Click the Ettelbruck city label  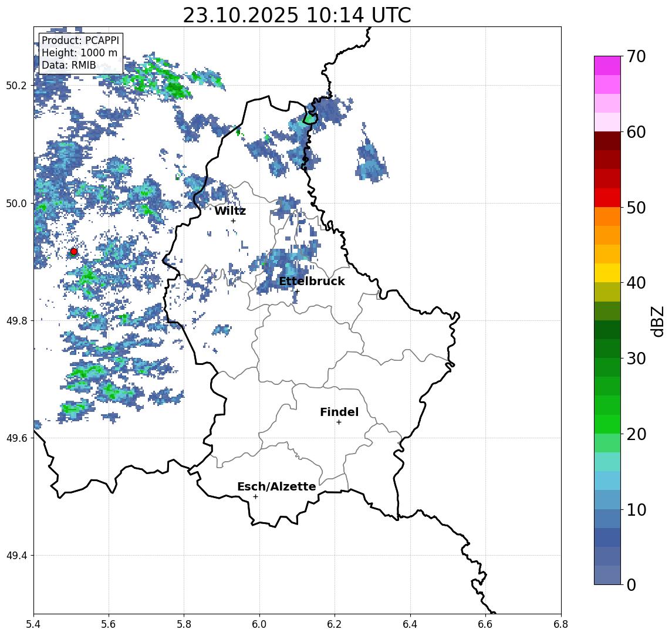pyautogui.click(x=312, y=282)
